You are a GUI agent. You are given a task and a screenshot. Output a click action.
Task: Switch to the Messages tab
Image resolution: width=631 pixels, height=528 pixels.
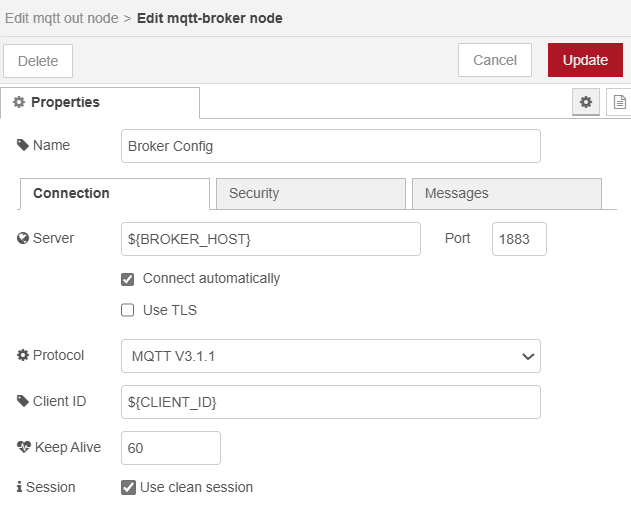coord(507,194)
